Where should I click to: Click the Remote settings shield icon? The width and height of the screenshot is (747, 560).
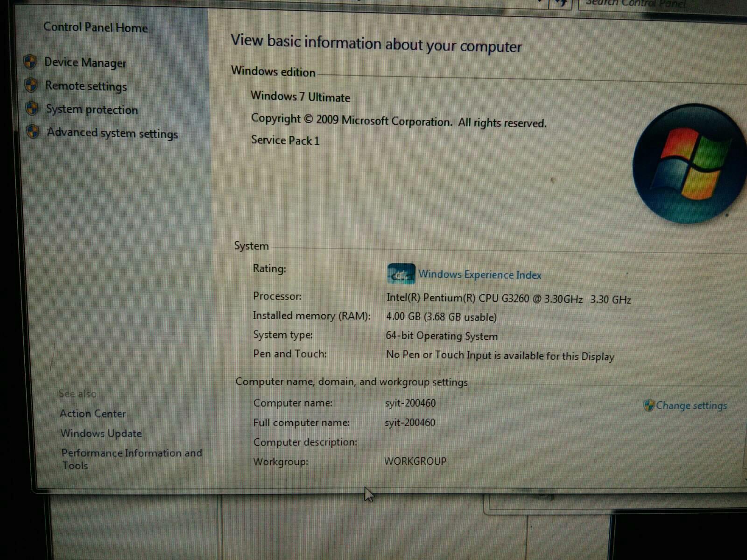click(31, 85)
